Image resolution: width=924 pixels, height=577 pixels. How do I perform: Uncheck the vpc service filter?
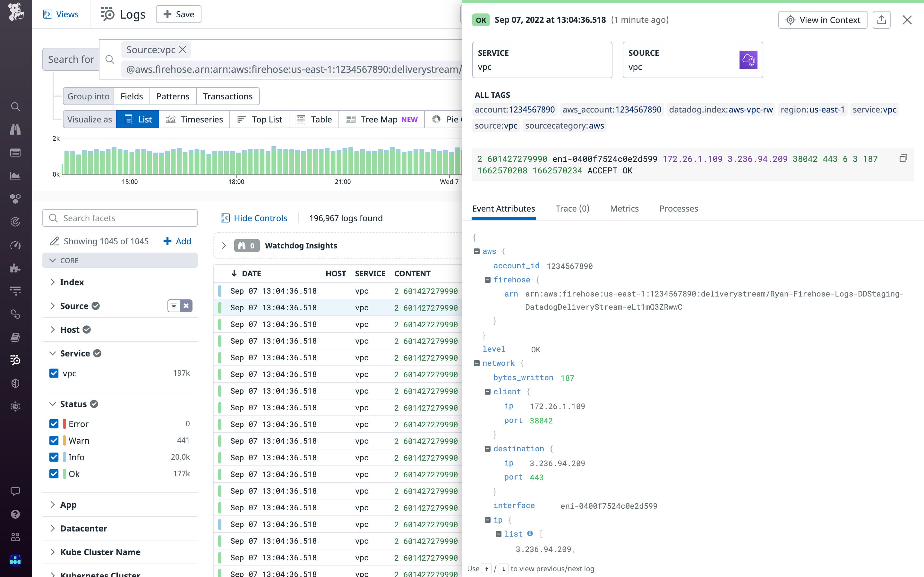coord(54,373)
